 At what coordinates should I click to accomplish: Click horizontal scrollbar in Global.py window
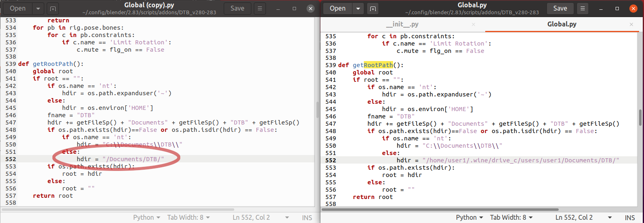[x=440, y=210]
